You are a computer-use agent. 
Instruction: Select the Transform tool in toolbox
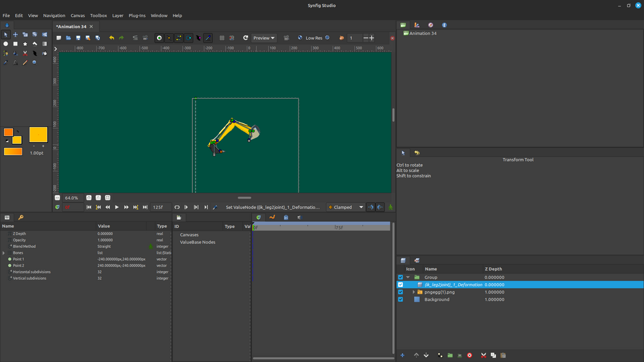pyautogui.click(x=6, y=35)
